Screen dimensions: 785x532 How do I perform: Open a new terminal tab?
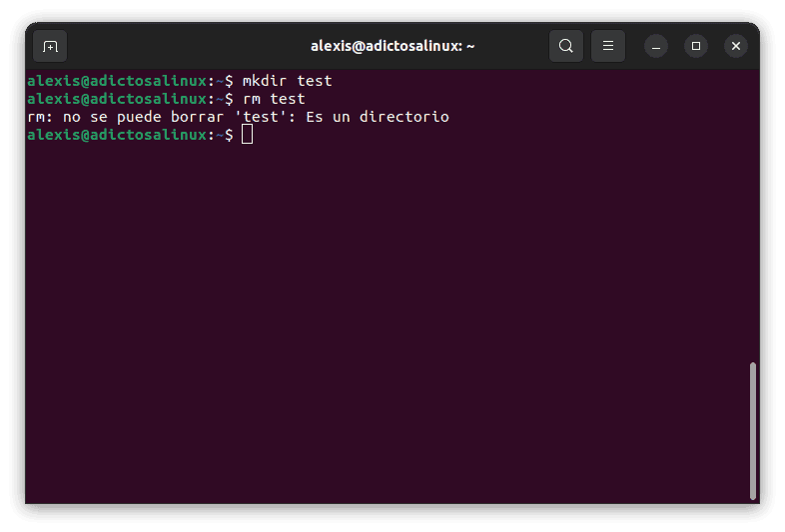click(50, 46)
